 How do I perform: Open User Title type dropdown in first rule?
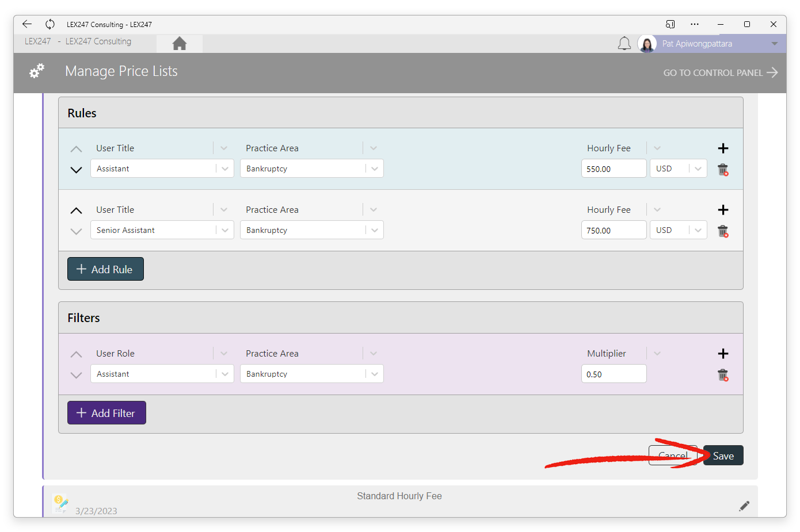[224, 148]
